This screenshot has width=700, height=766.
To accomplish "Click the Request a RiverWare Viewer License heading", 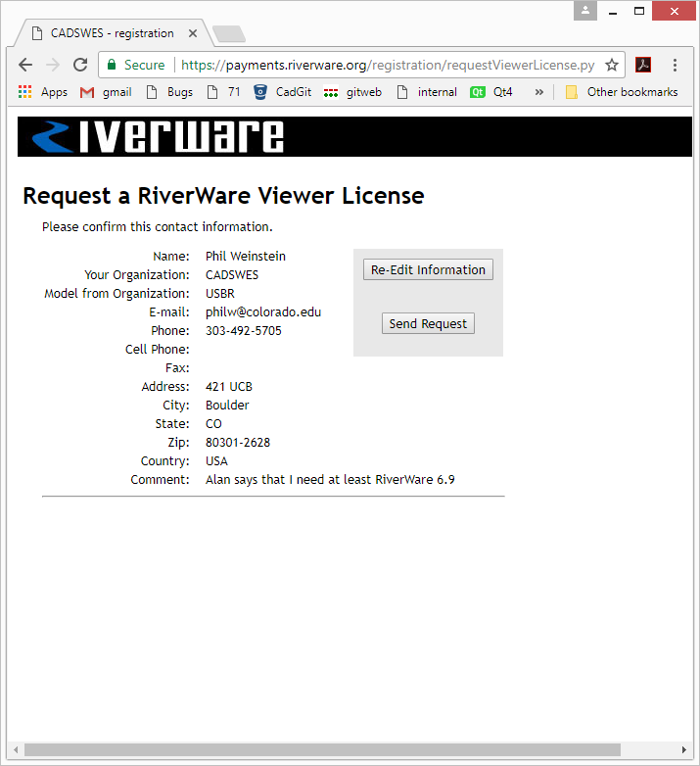I will (x=223, y=196).
